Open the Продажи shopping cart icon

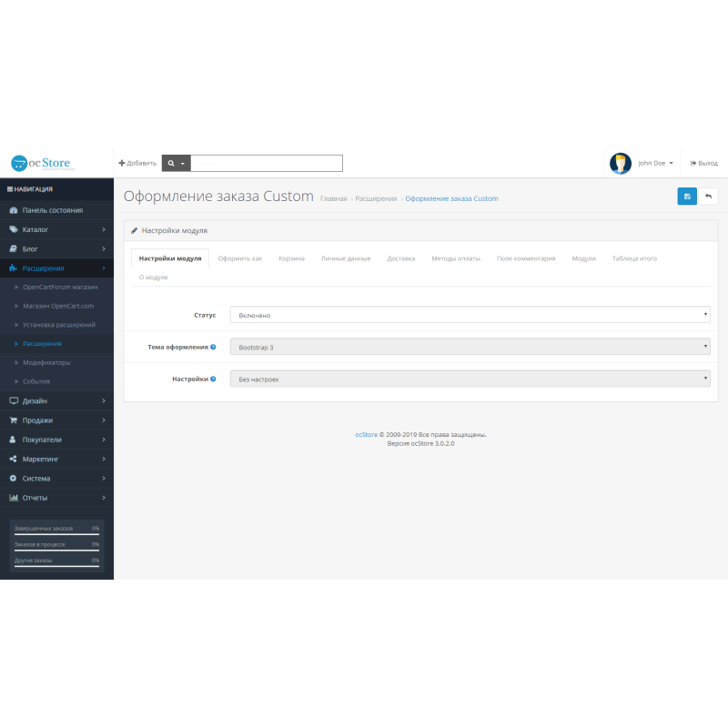coord(15,420)
